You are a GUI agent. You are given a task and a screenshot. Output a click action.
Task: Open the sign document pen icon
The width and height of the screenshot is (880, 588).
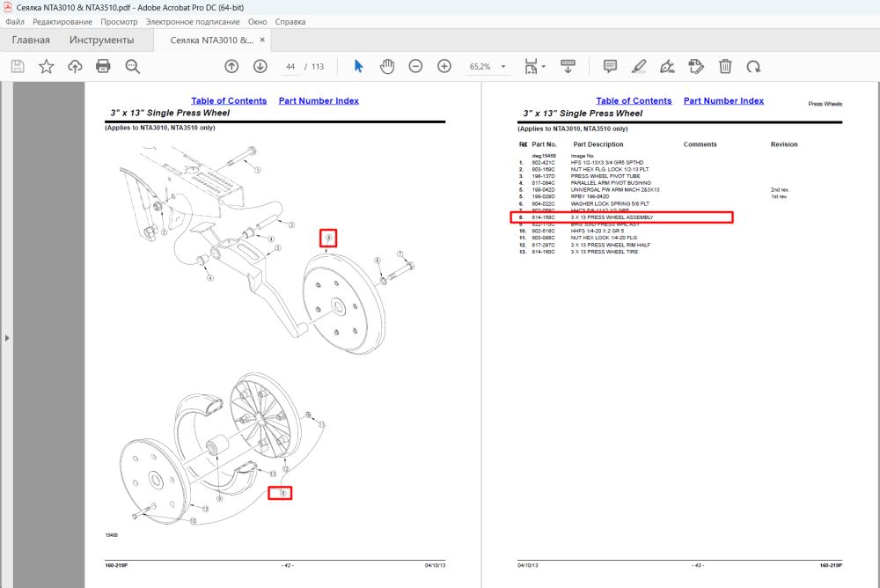coord(667,66)
